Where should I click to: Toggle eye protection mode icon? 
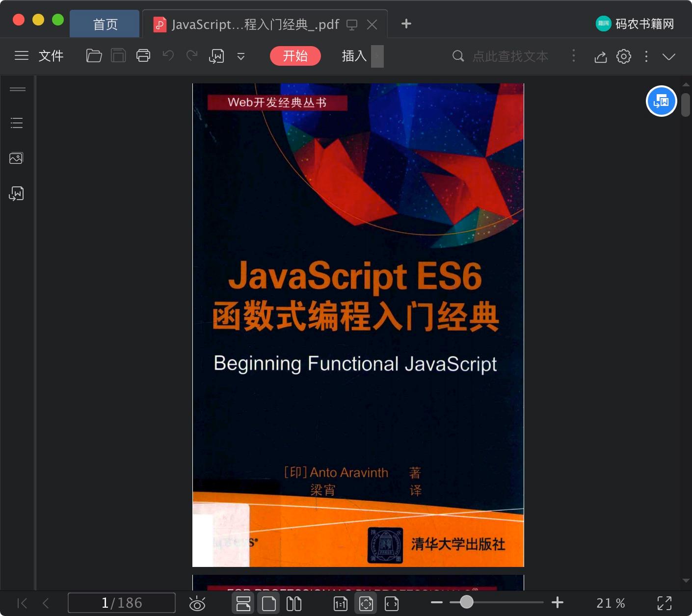point(197,603)
